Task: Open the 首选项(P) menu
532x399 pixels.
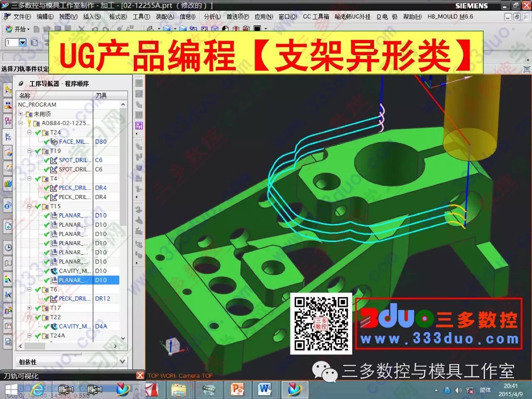Action: point(237,17)
